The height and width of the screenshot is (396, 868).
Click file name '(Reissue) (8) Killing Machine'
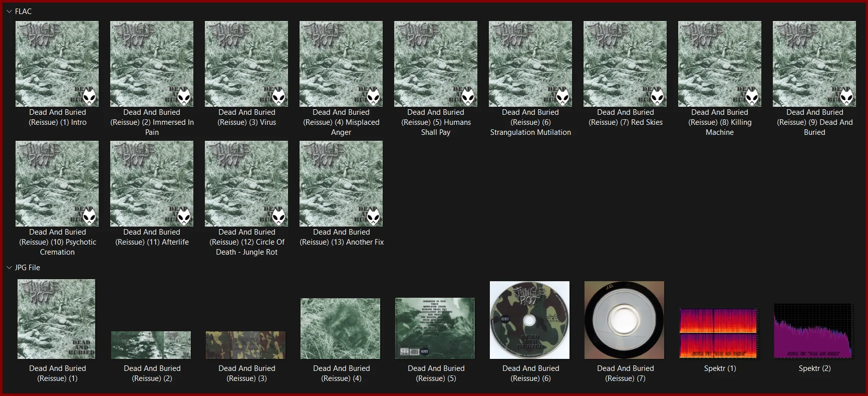point(720,122)
